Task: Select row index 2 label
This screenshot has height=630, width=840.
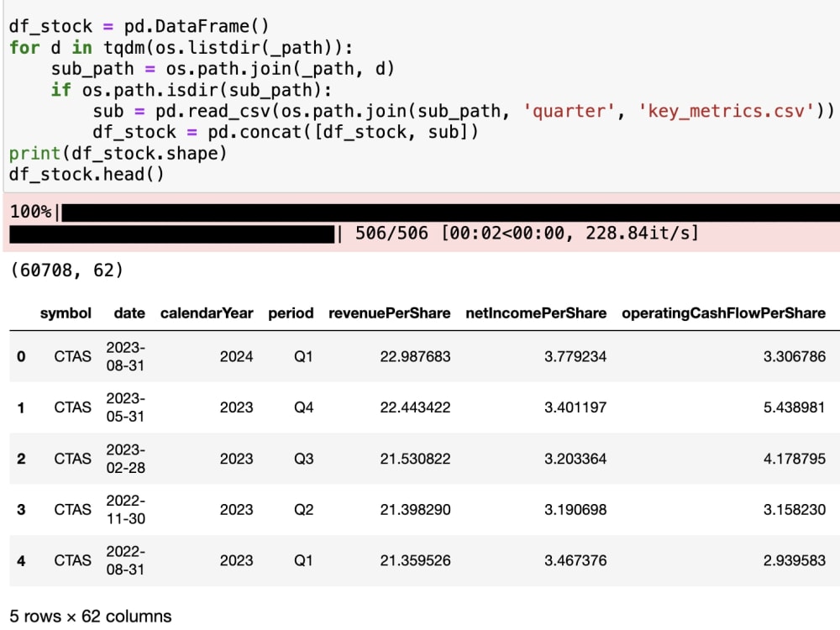Action: tap(21, 459)
